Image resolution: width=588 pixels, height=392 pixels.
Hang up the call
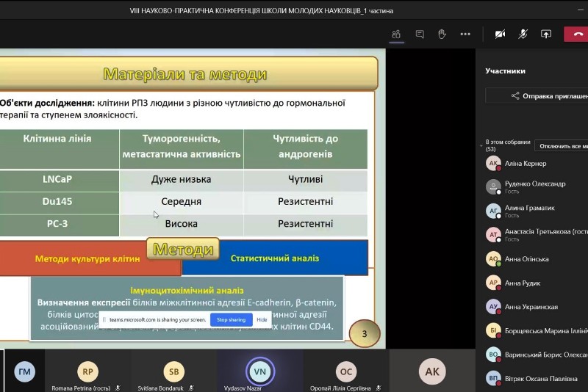pos(576,34)
